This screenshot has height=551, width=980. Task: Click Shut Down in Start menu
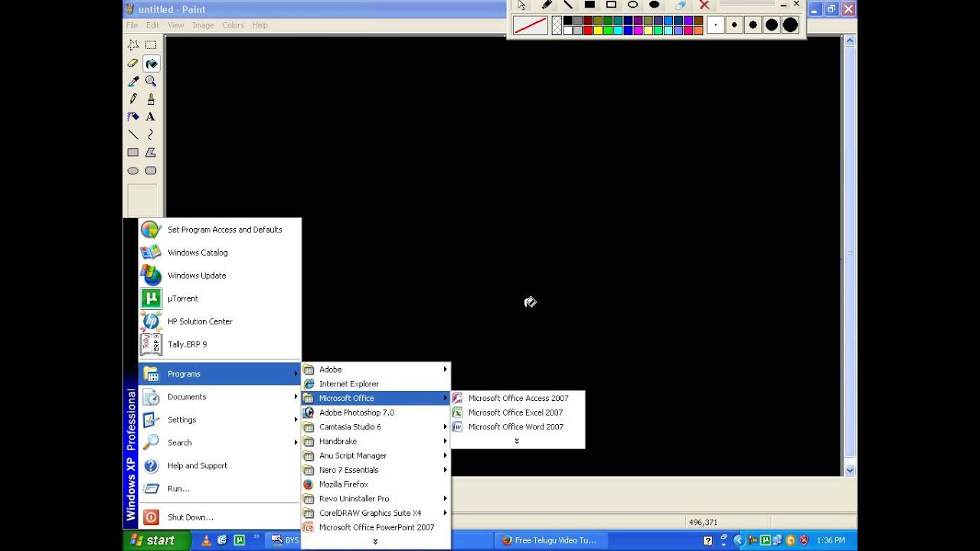click(219, 517)
